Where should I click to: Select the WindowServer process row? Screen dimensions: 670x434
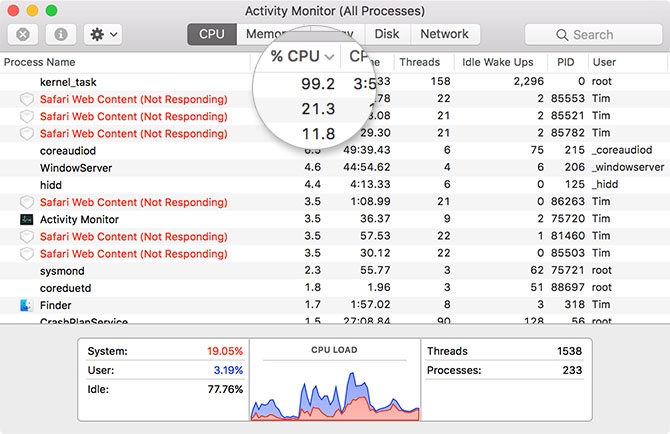335,167
